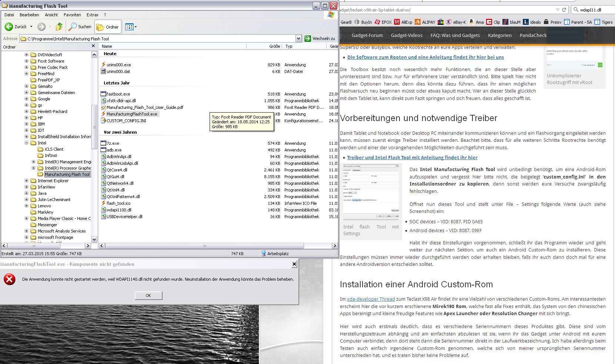Open the Bearbeiten menu
Screen dimensions: 615x364
(x=29, y=15)
